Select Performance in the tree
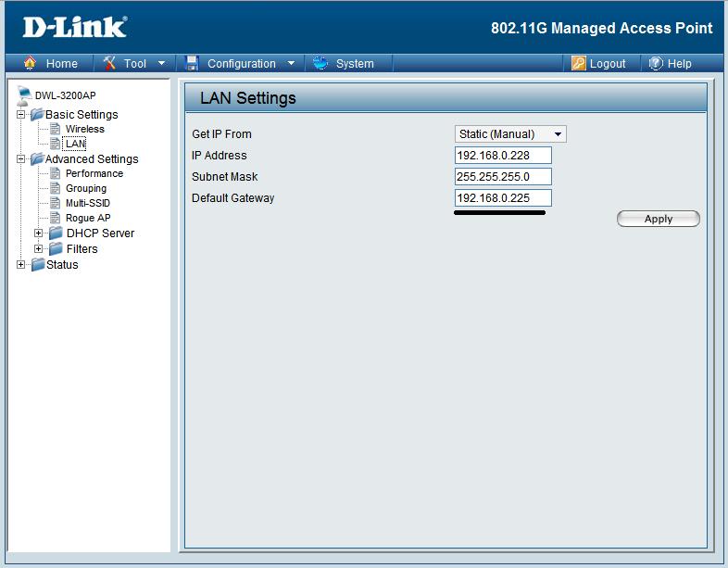 coord(94,173)
